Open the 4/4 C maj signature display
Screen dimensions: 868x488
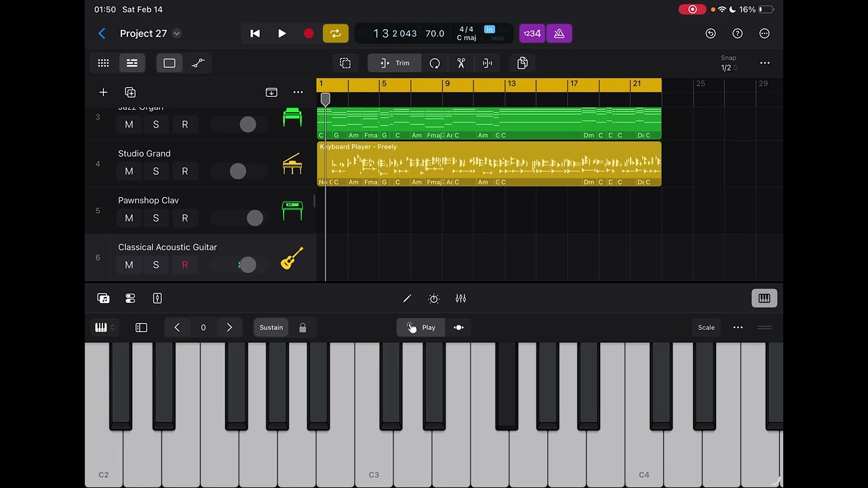click(x=467, y=33)
